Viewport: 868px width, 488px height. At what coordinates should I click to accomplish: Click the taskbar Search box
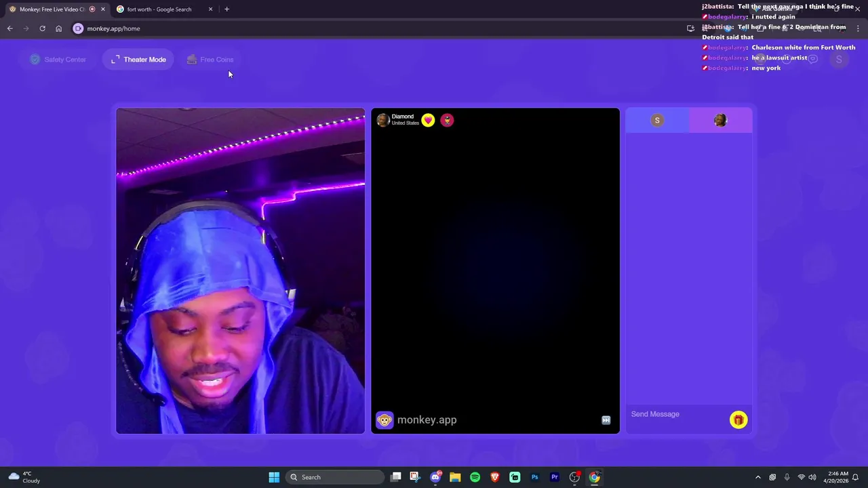coord(335,477)
